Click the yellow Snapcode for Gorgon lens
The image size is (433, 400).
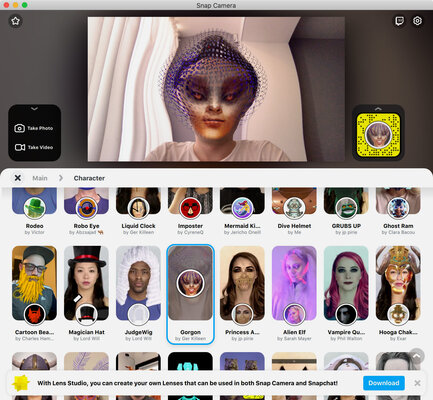[x=378, y=135]
